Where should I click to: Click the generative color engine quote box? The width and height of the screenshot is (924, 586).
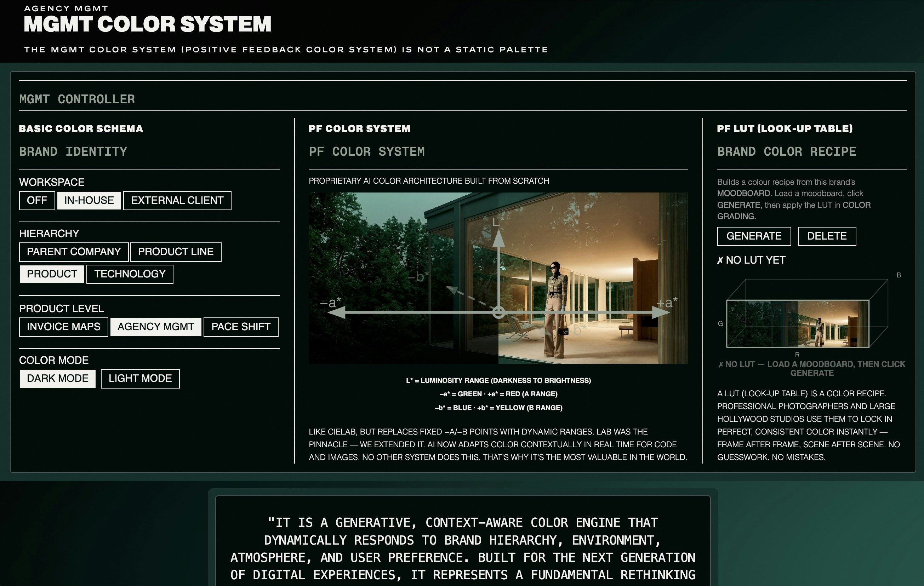463,541
